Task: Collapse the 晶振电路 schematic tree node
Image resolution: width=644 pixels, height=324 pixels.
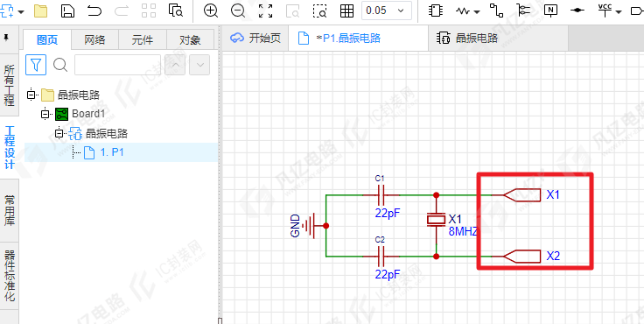Action: pos(59,133)
